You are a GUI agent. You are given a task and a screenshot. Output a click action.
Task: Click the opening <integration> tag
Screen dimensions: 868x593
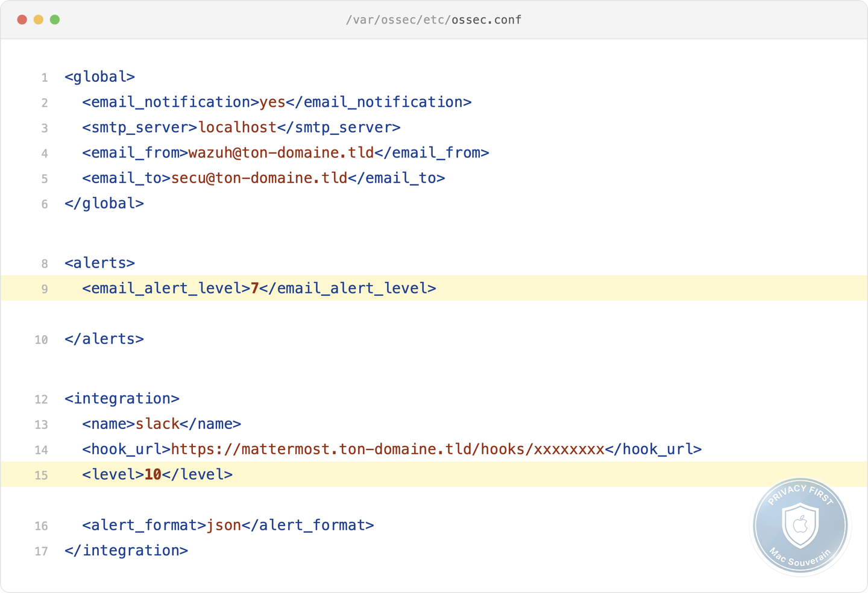122,399
